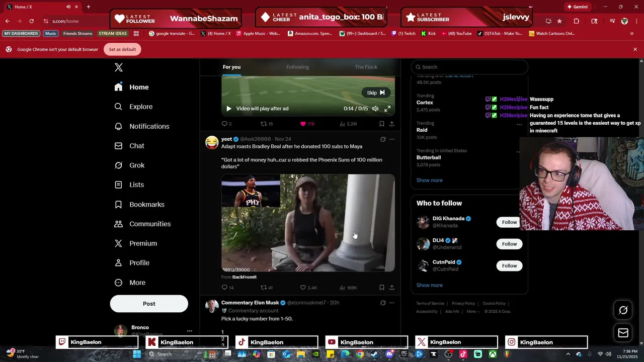Open Lists in the sidebar
Screen dimensions: 644x362
point(129,185)
